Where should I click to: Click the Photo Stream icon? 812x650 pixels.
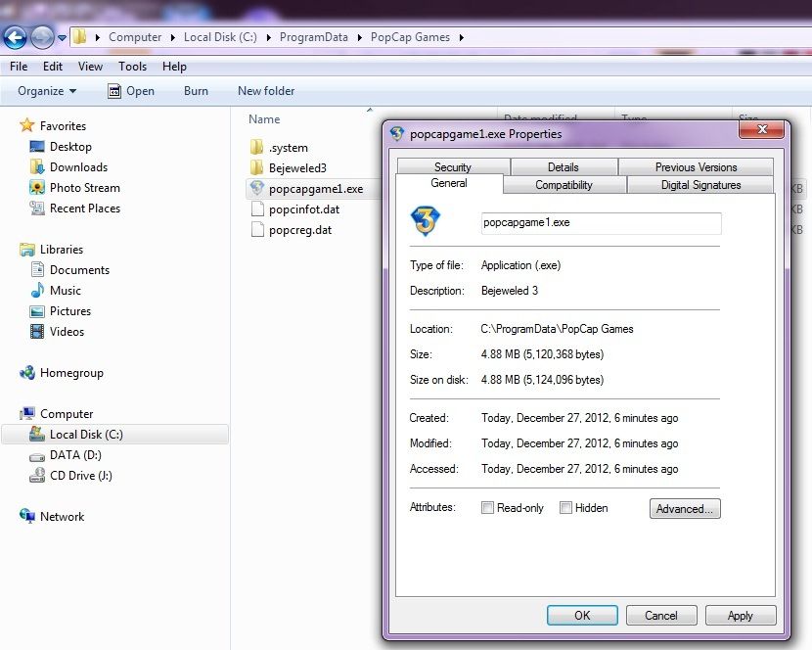tap(37, 187)
